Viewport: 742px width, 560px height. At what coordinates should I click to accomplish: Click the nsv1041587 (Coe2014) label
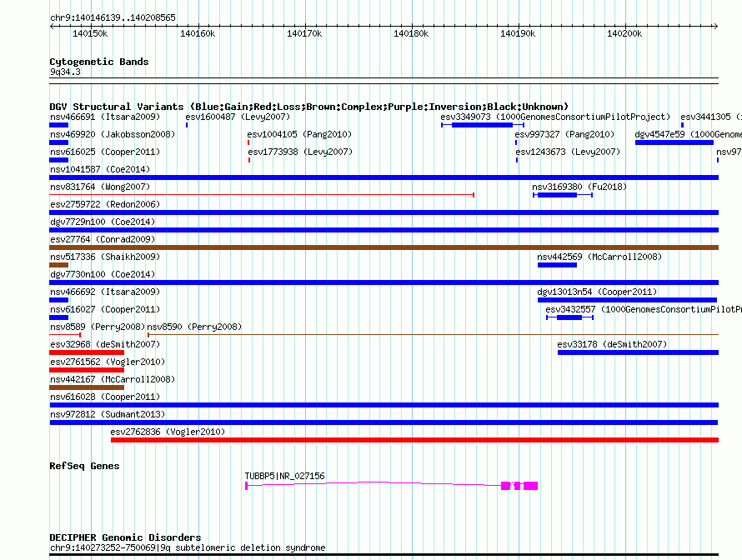[x=100, y=169]
